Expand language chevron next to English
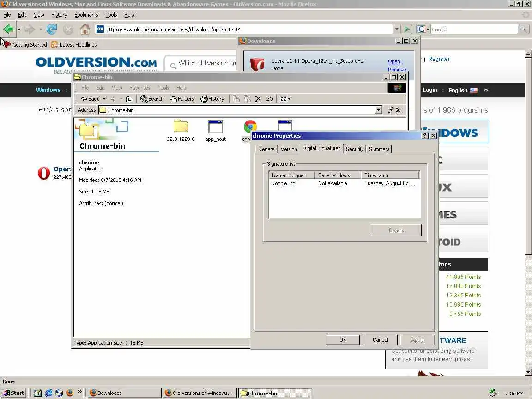 coord(486,90)
